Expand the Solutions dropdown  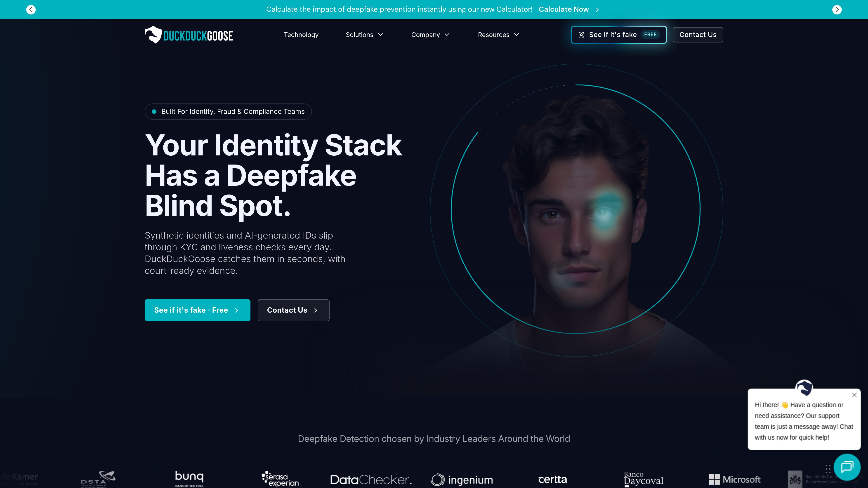364,35
